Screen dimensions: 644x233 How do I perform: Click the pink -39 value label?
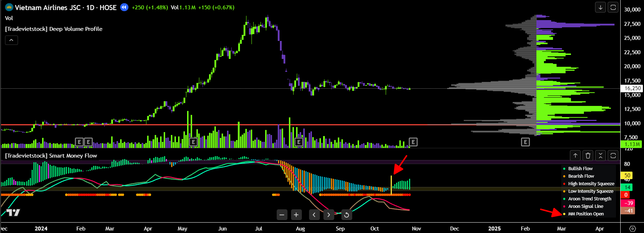click(628, 203)
